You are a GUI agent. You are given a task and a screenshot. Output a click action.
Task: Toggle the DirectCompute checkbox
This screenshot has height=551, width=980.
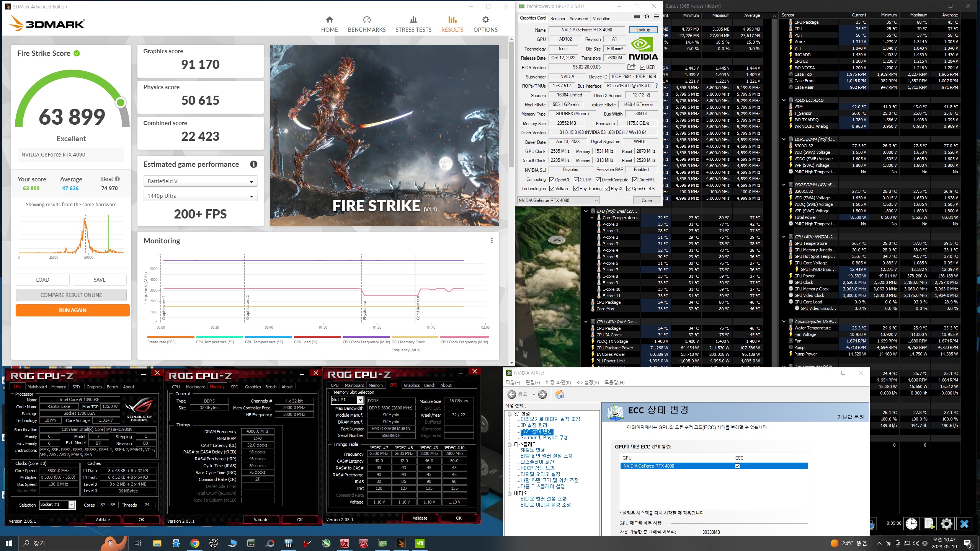point(598,179)
